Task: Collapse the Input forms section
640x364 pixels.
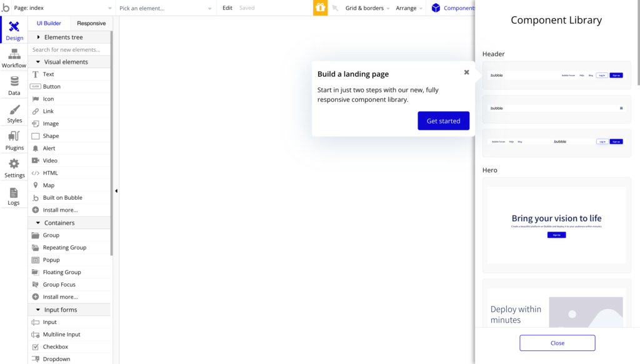Action: pos(70,310)
